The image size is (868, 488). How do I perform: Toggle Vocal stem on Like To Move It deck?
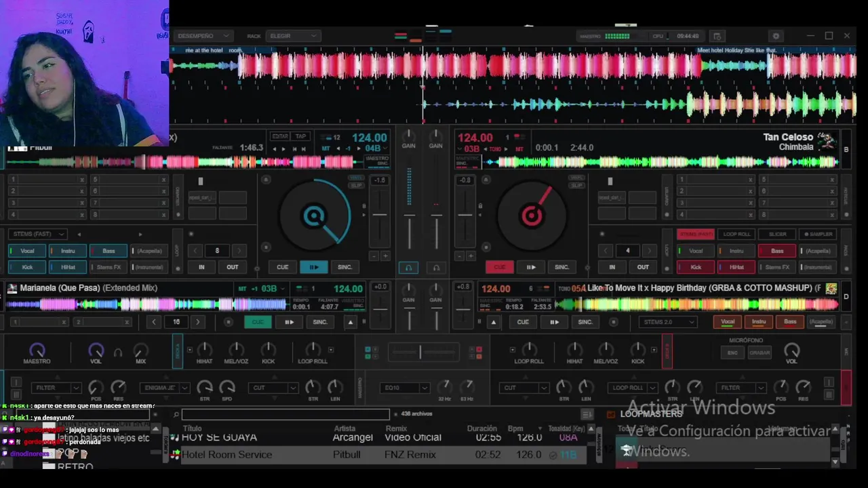point(728,322)
